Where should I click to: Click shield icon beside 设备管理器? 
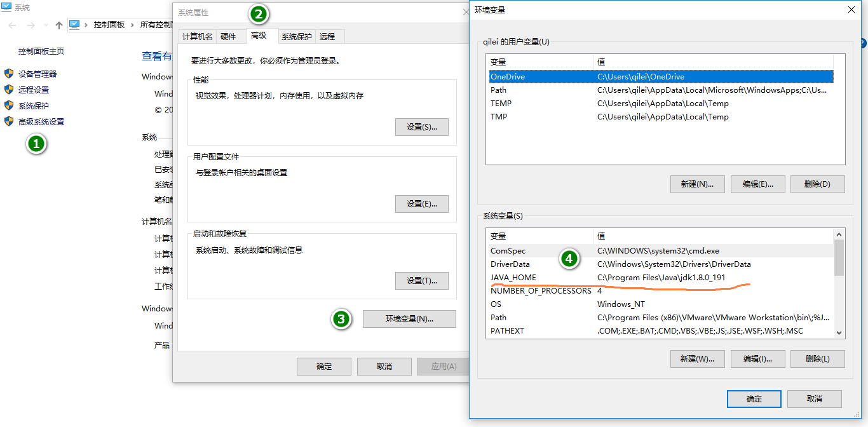9,74
